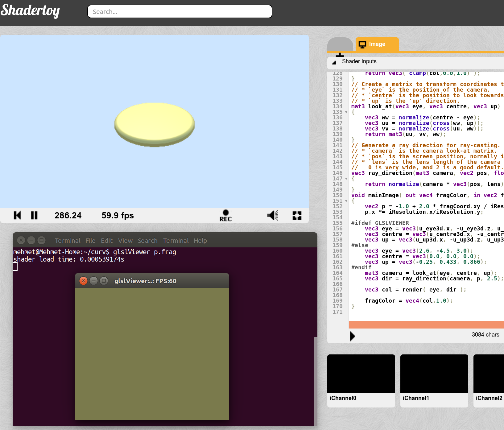Click the 59.9 fps readout
This screenshot has width=504, height=430.
(x=118, y=215)
